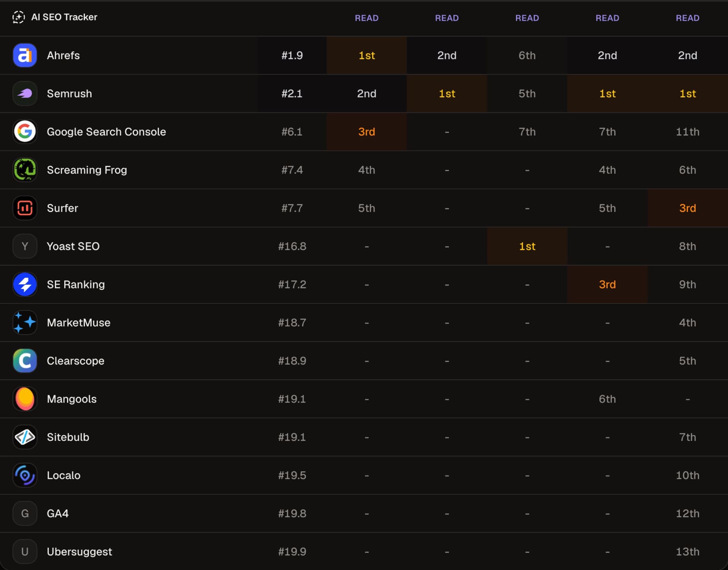Screen dimensions: 728x570
Task: Select the Ahrefs brand name
Action: (63, 55)
